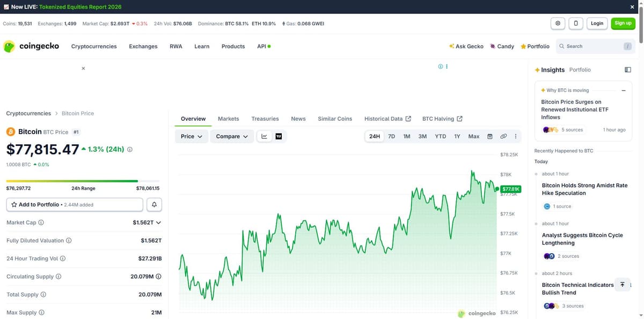
Task: Click the info icon beside 1.3% (24h)
Action: pyautogui.click(x=130, y=150)
